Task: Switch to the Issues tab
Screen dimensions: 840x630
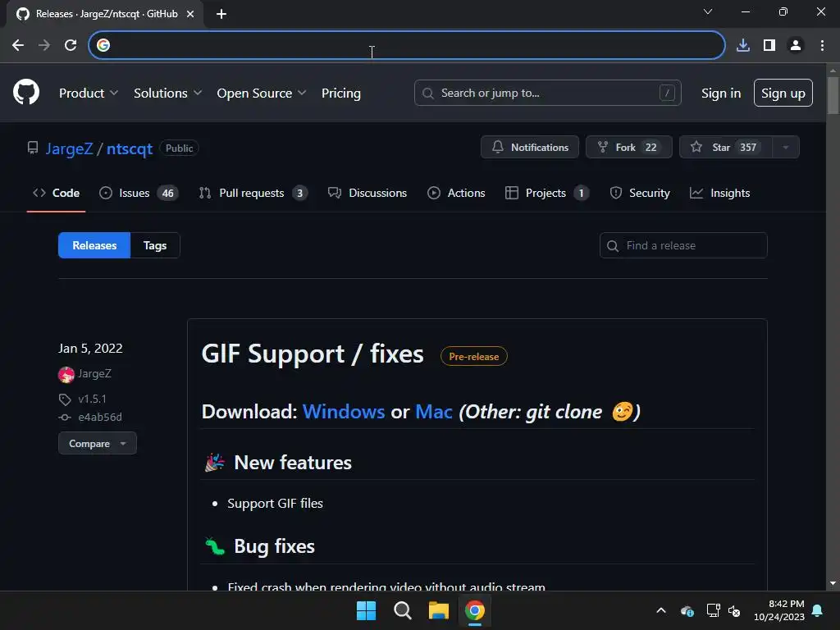Action: tap(139, 193)
